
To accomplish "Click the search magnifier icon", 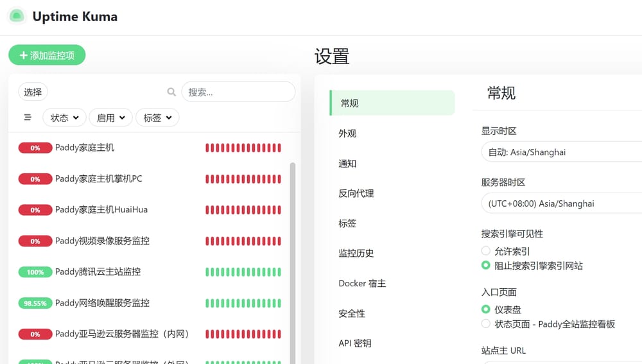I will tap(171, 92).
